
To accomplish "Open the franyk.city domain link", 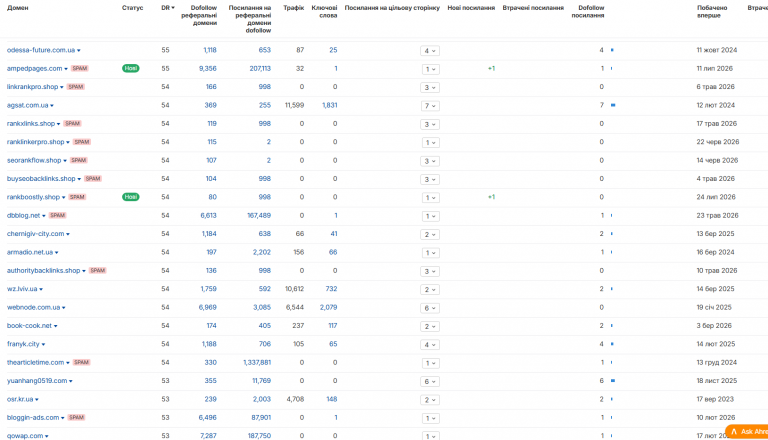I will pyautogui.click(x=23, y=344).
